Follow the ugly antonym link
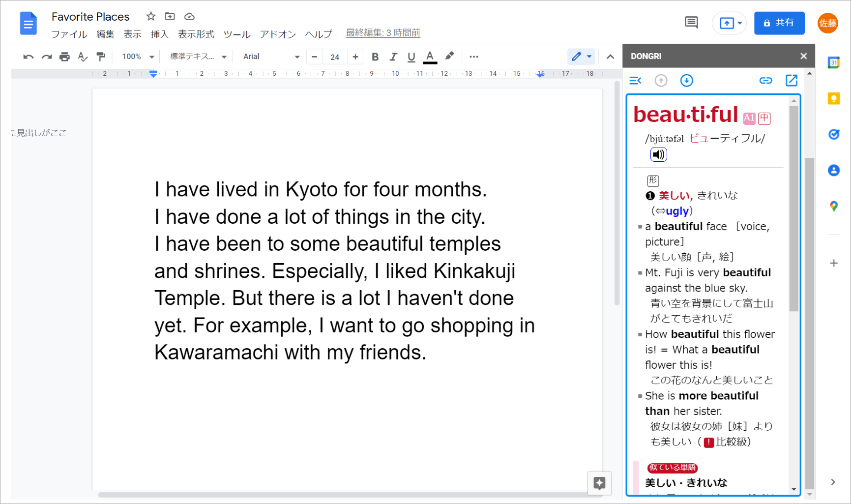This screenshot has height=504, width=851. 677,211
